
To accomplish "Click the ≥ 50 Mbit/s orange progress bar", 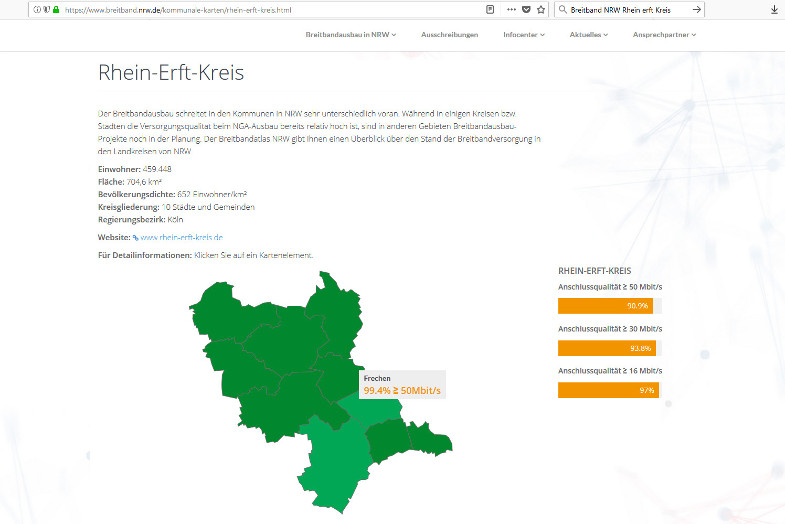I will (605, 306).
